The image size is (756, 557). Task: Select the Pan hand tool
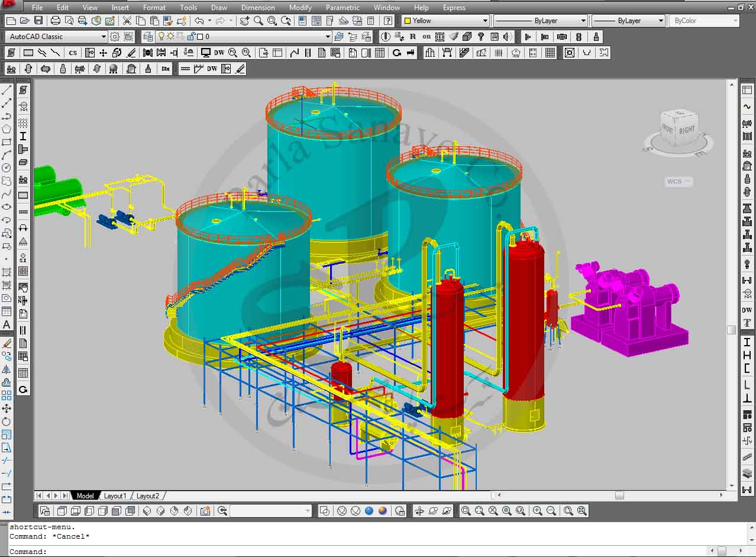244,21
